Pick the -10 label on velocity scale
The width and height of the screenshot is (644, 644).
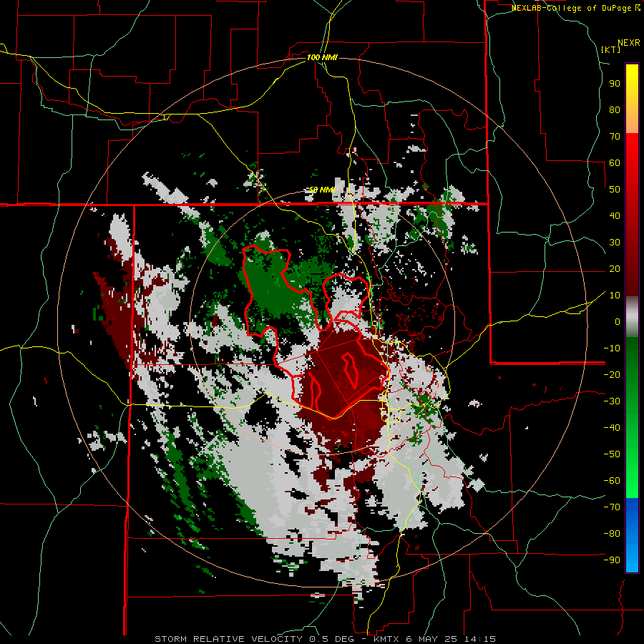coord(612,348)
